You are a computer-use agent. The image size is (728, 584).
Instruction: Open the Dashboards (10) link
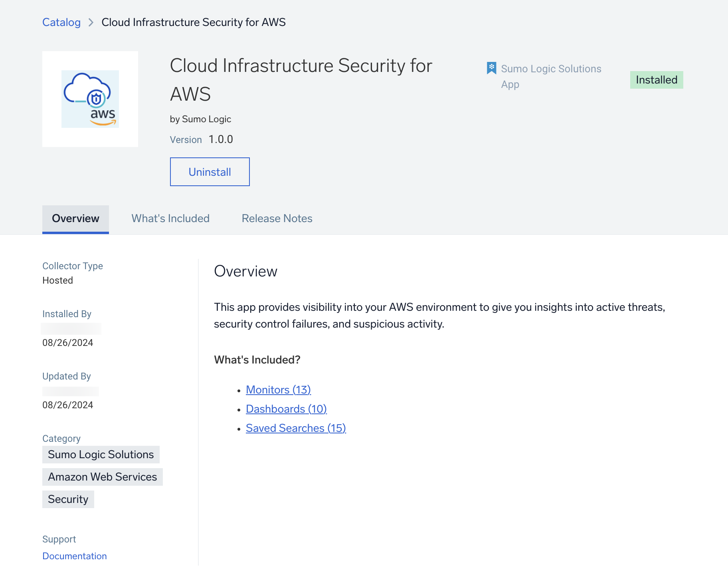coord(286,409)
